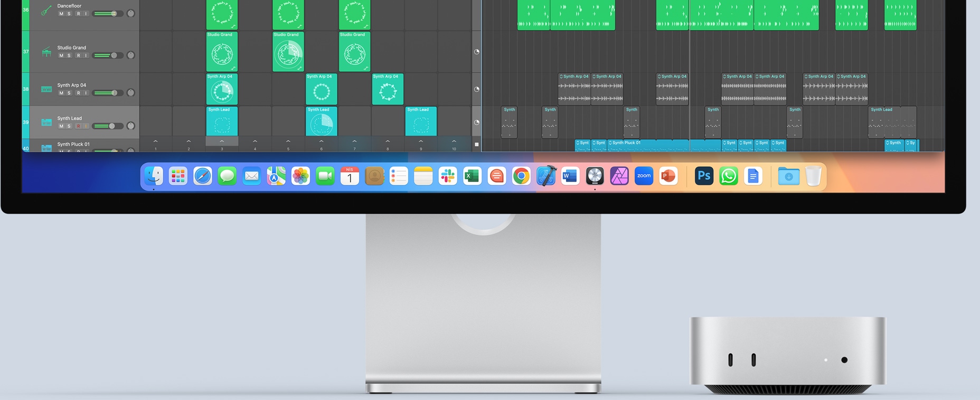The height and width of the screenshot is (400, 980).
Task: Trigger the Synth Arp 04 cell in scene 8
Action: click(388, 89)
